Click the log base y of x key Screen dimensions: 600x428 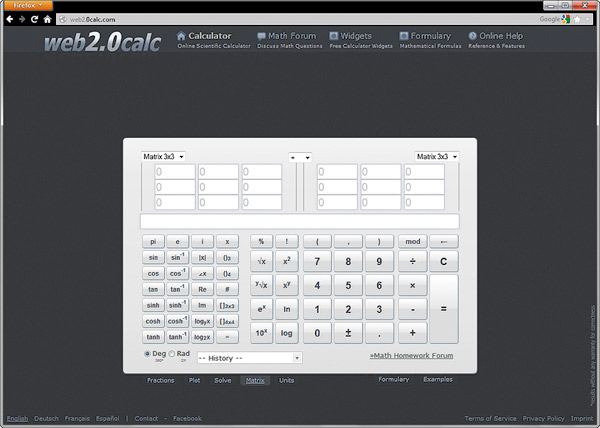[x=202, y=321]
